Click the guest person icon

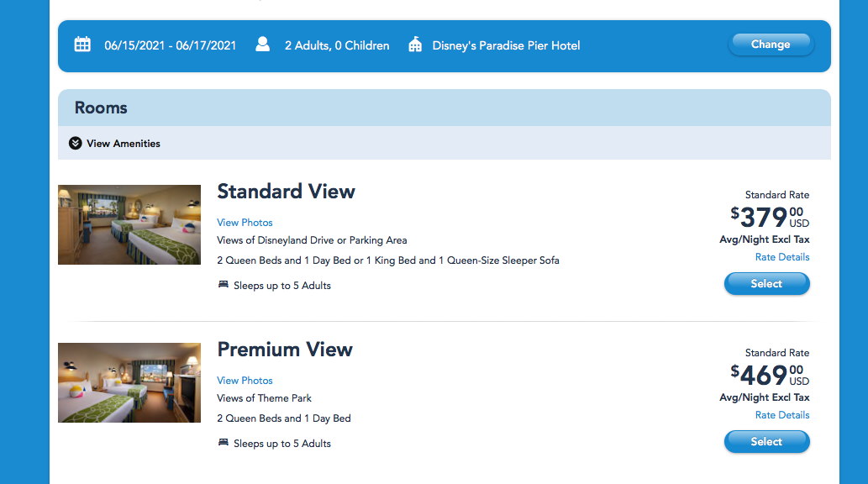tap(263, 45)
